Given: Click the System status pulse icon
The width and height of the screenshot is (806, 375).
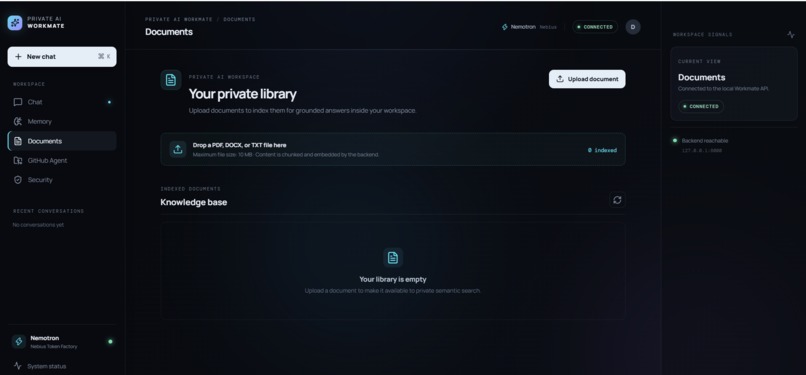Looking at the screenshot, I should coord(18,366).
